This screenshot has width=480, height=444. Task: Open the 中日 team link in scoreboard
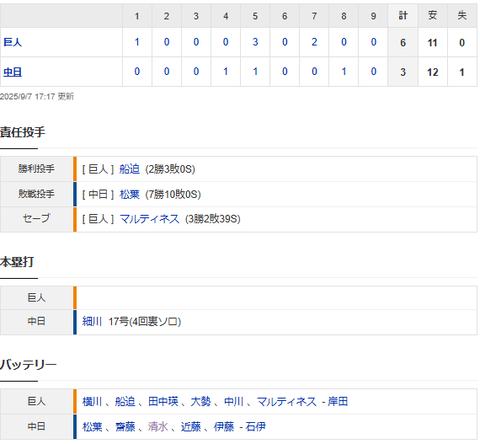(x=13, y=72)
